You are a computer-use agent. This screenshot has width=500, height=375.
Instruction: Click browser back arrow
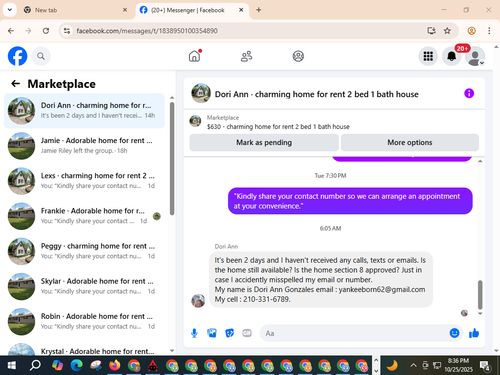[x=11, y=31]
